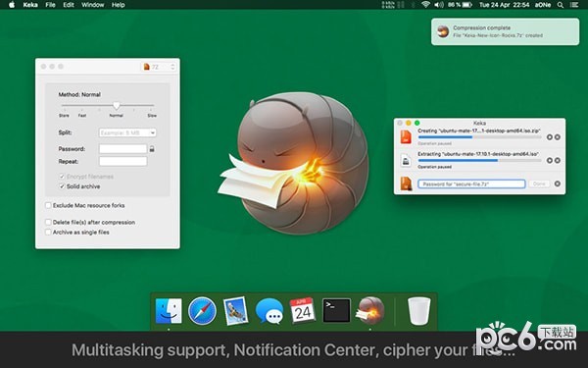Click the password lock icon
Image resolution: width=588 pixels, height=368 pixels.
pos(152,149)
